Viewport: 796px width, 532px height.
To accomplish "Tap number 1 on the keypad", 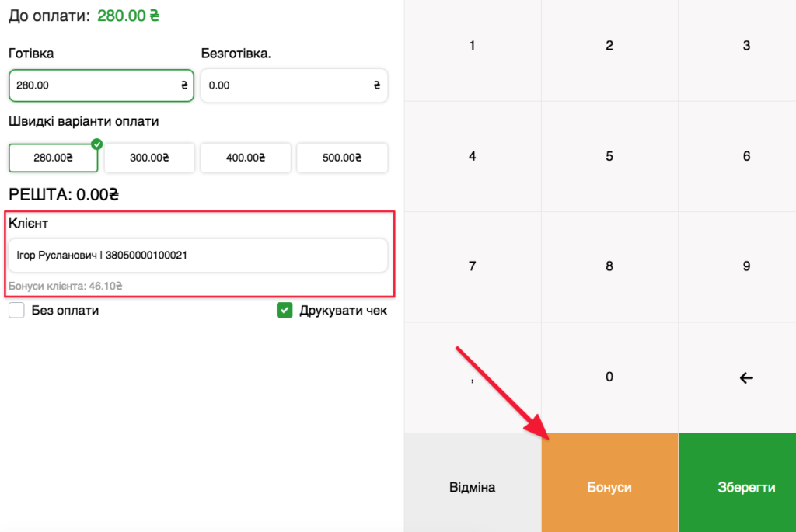I will click(x=473, y=46).
